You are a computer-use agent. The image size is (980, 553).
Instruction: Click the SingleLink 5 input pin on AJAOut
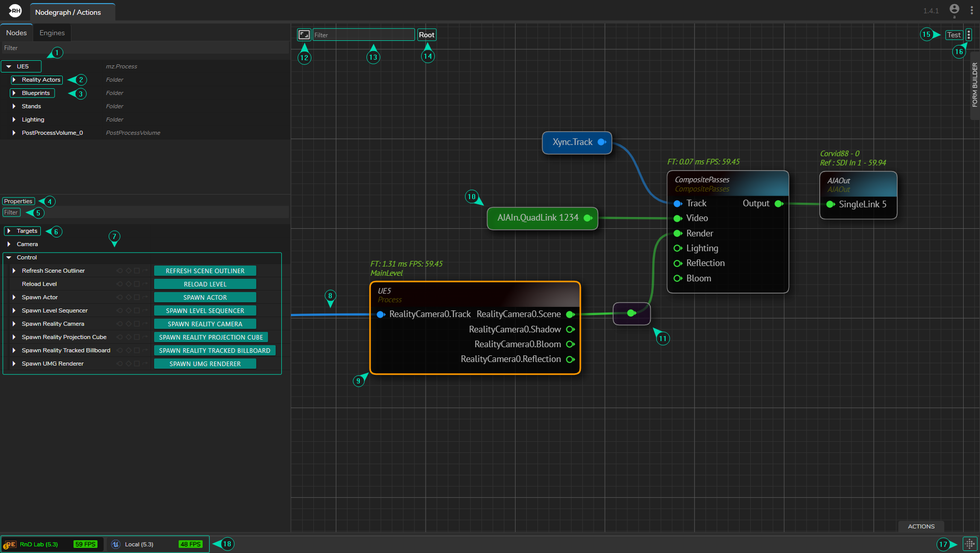click(x=830, y=205)
